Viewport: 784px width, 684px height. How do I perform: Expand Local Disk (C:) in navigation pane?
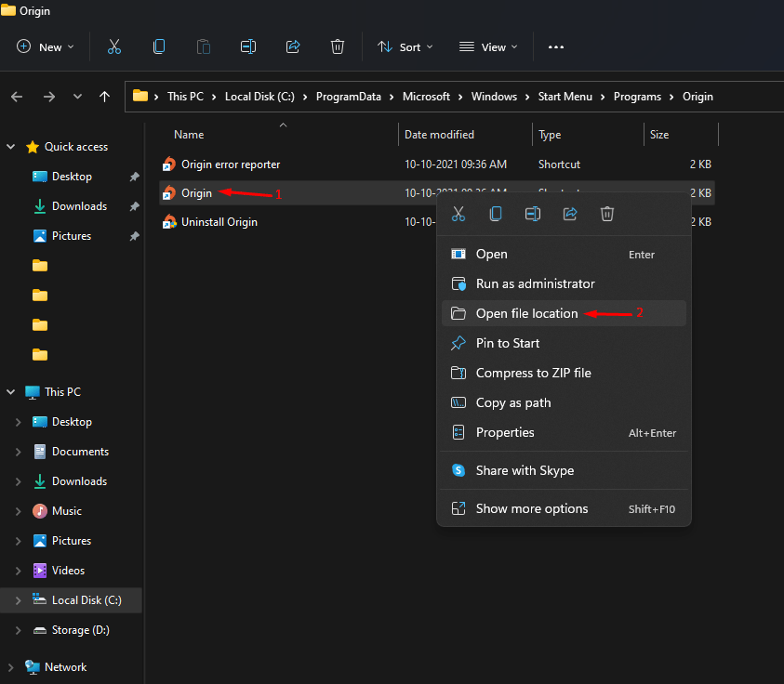coord(19,600)
